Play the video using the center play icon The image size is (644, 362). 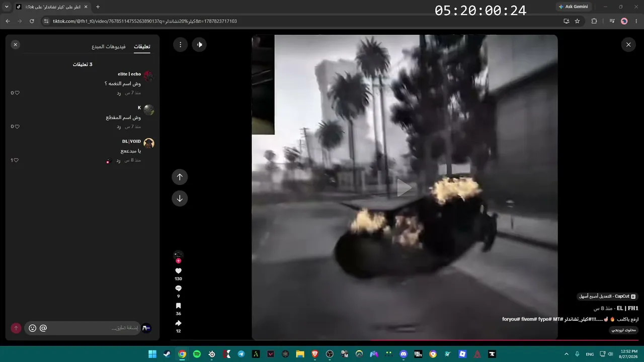[x=404, y=188]
